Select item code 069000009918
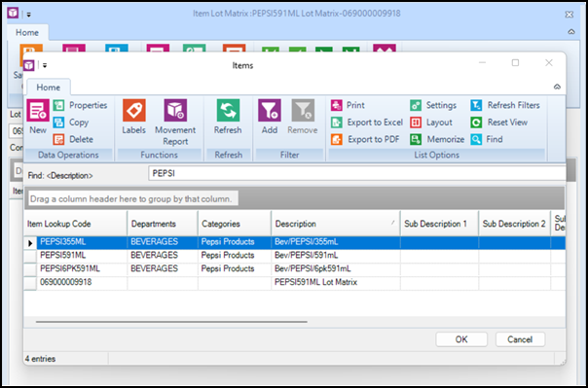588x388 pixels. tap(65, 282)
